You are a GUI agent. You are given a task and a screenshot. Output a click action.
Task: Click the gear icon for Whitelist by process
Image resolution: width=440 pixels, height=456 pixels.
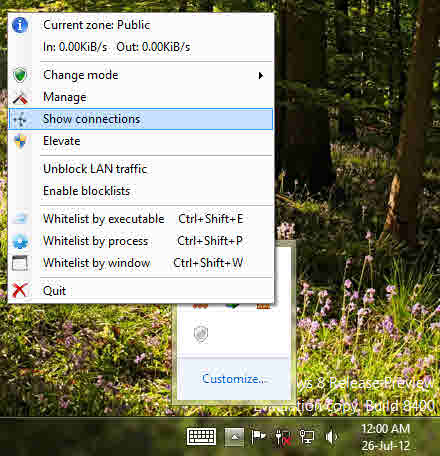[20, 241]
